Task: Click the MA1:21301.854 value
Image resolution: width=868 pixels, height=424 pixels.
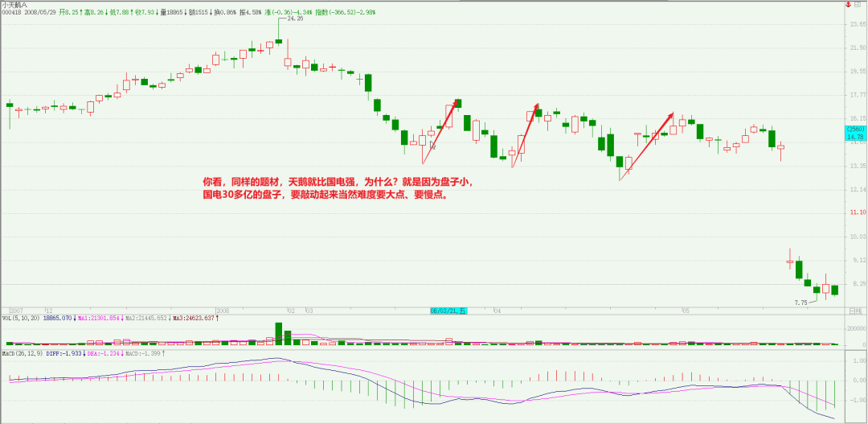Action: pyautogui.click(x=100, y=318)
